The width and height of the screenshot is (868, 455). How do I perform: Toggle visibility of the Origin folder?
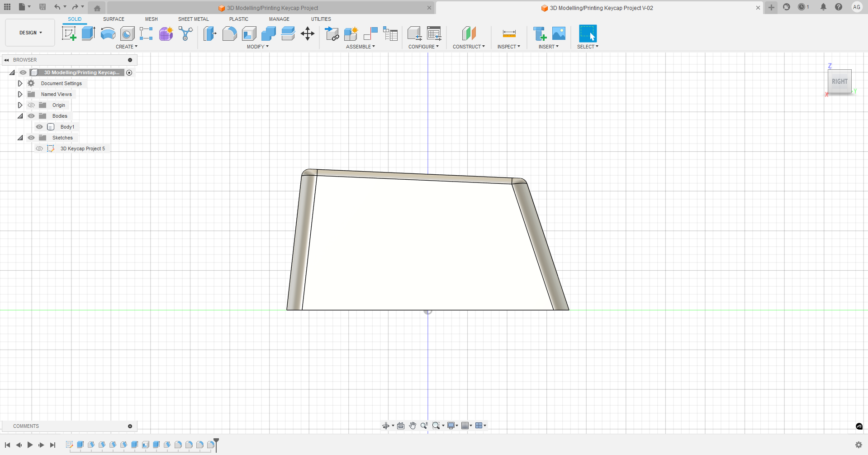click(31, 105)
